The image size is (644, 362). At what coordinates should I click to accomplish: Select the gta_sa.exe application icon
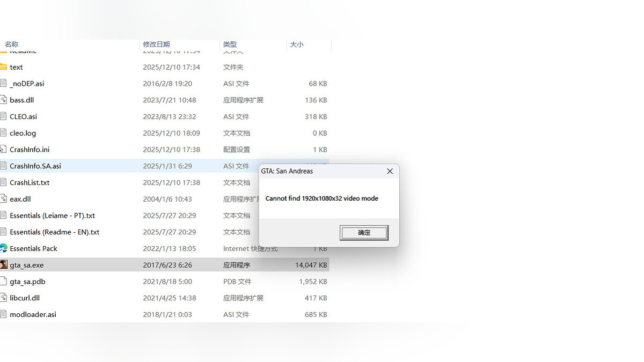coord(3,265)
